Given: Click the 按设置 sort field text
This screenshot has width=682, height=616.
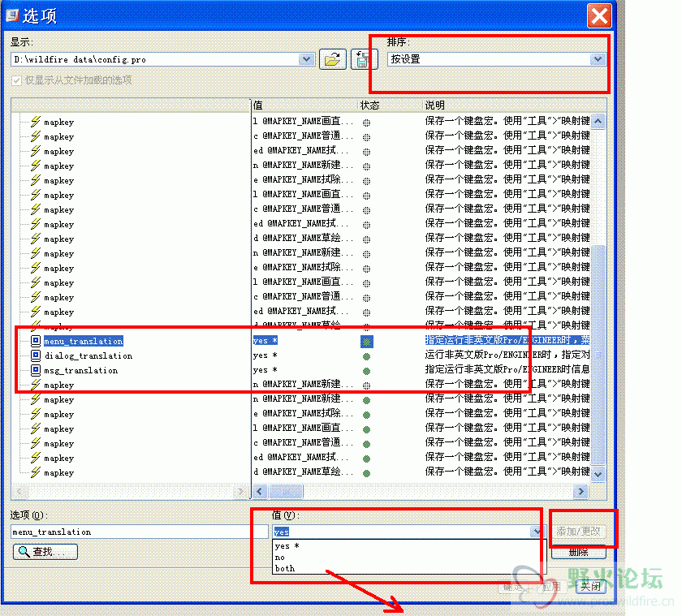Looking at the screenshot, I should point(405,59).
